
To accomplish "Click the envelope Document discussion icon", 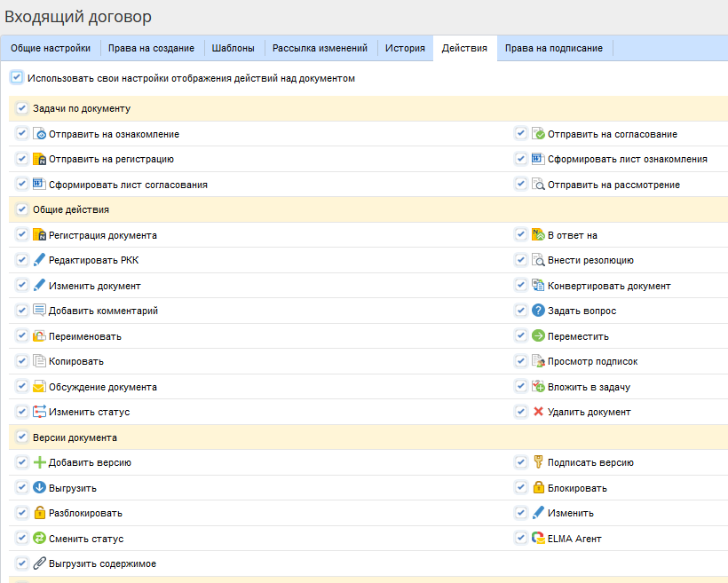I will pos(39,387).
